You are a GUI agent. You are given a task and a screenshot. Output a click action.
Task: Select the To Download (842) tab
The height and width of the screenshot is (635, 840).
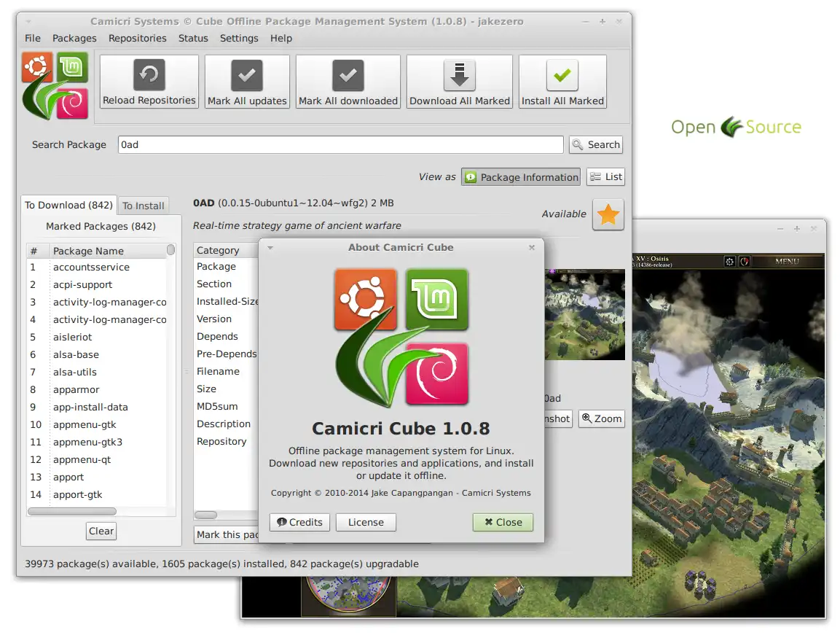pyautogui.click(x=68, y=206)
